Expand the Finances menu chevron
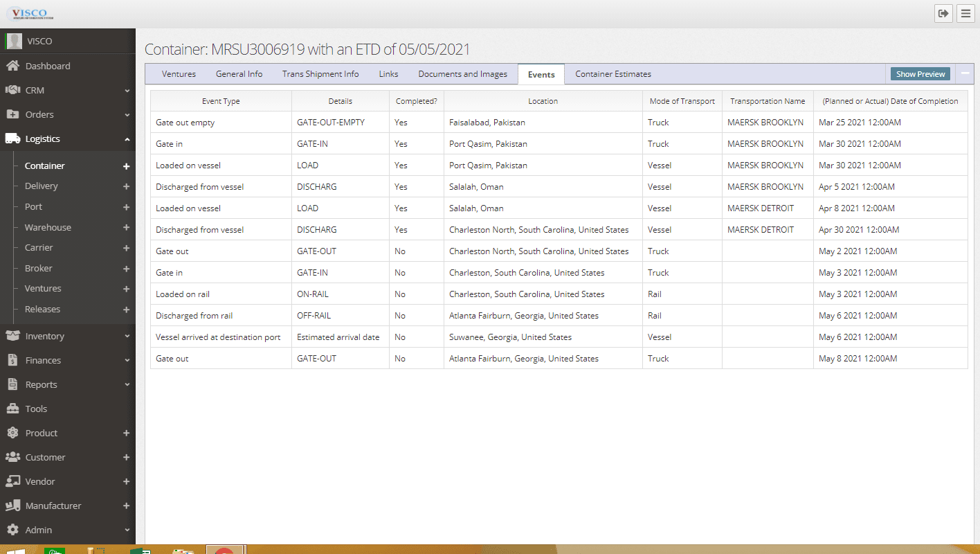 127,361
